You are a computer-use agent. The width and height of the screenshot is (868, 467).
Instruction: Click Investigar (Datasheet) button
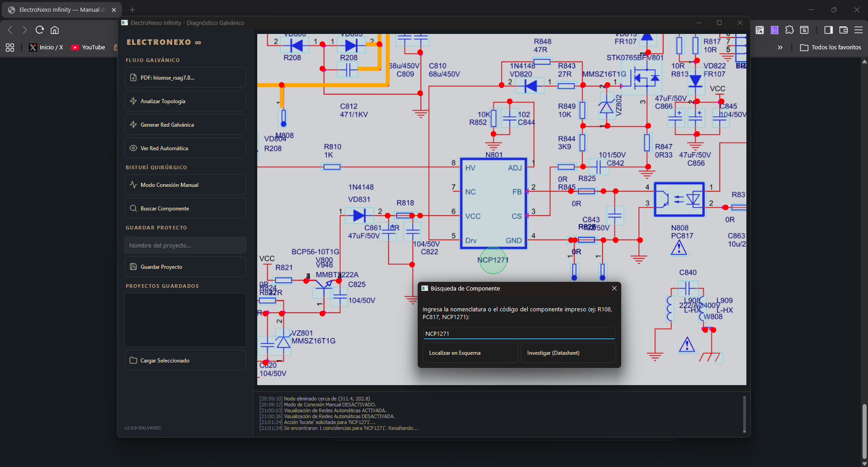coord(568,353)
